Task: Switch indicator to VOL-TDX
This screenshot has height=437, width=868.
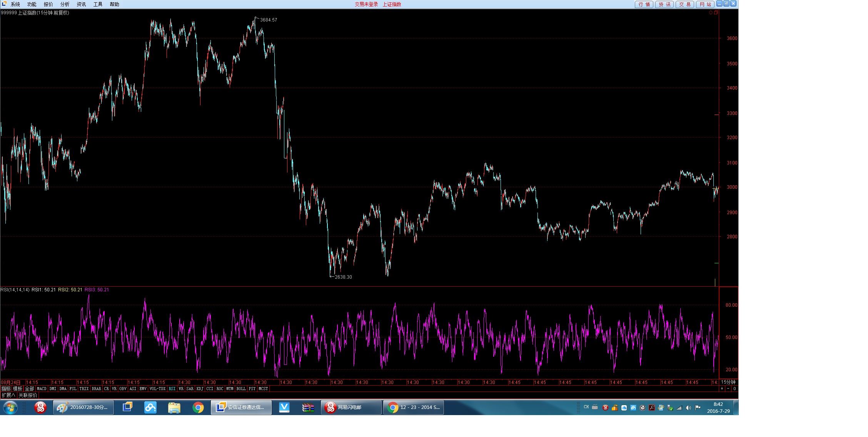Action: [x=158, y=389]
